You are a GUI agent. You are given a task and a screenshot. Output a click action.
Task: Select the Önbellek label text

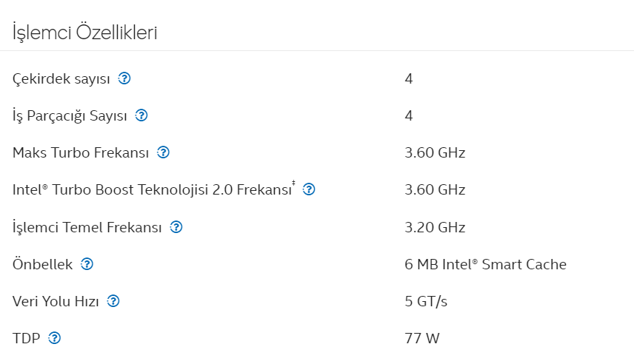[42, 264]
